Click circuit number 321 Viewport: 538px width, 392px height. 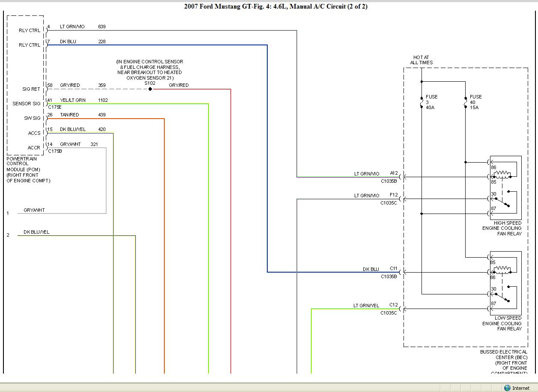(x=94, y=144)
